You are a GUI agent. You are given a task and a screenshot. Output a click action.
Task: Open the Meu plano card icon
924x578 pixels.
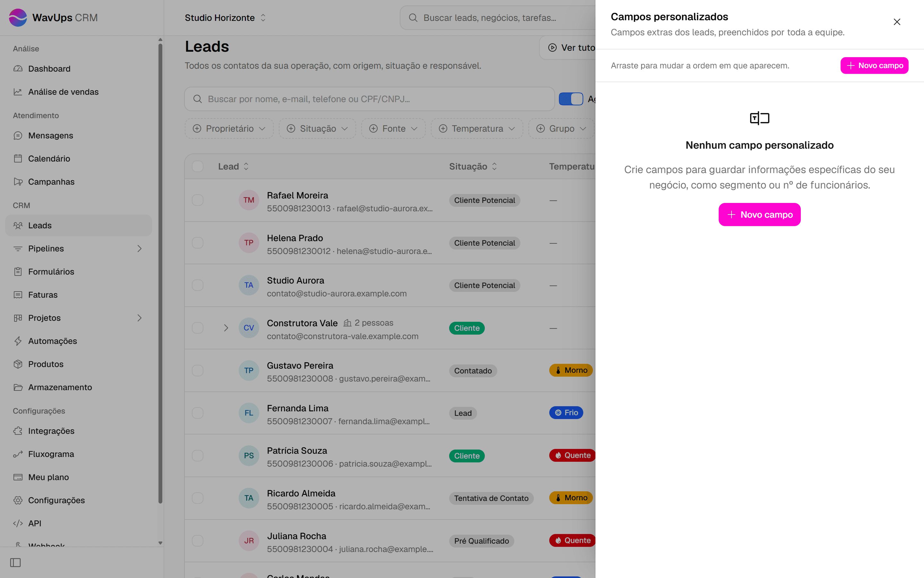(x=18, y=477)
